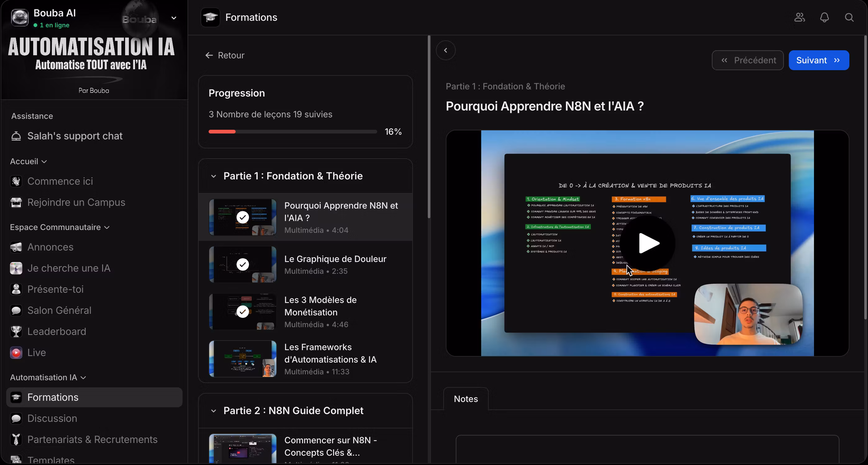Image resolution: width=868 pixels, height=465 pixels.
Task: Toggle completion check on Les 3 Modèles de Monétisation
Action: (242, 312)
